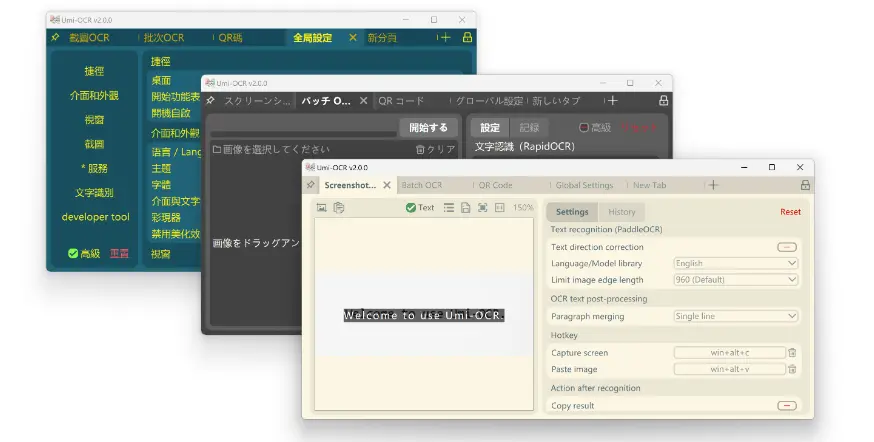Jump to developer tool in the teal sidebar
Screen dimensions: 874x442
pyautogui.click(x=95, y=217)
